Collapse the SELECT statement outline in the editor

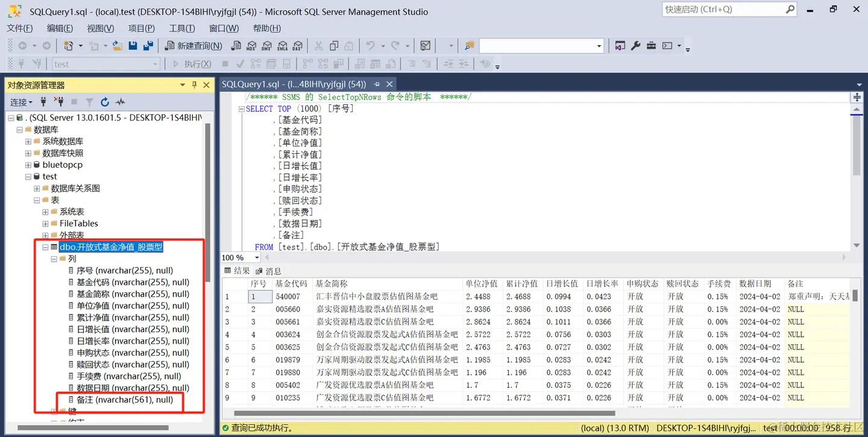242,109
